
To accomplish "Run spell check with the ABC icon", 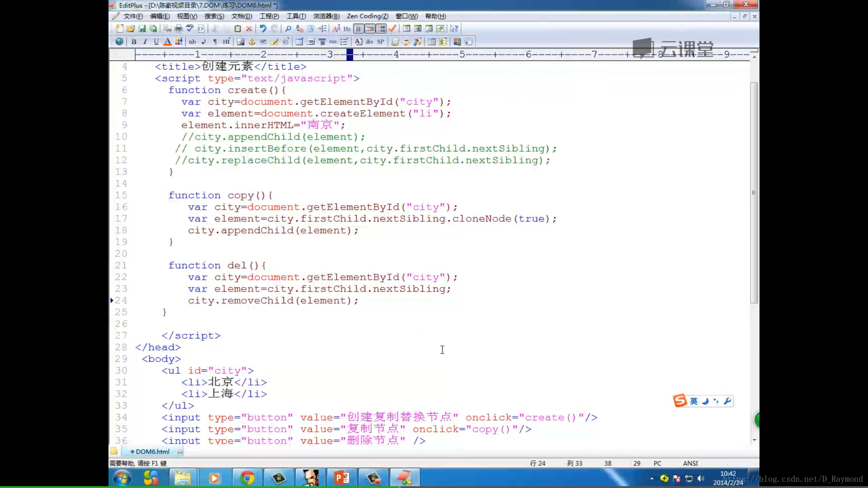I will [190, 28].
